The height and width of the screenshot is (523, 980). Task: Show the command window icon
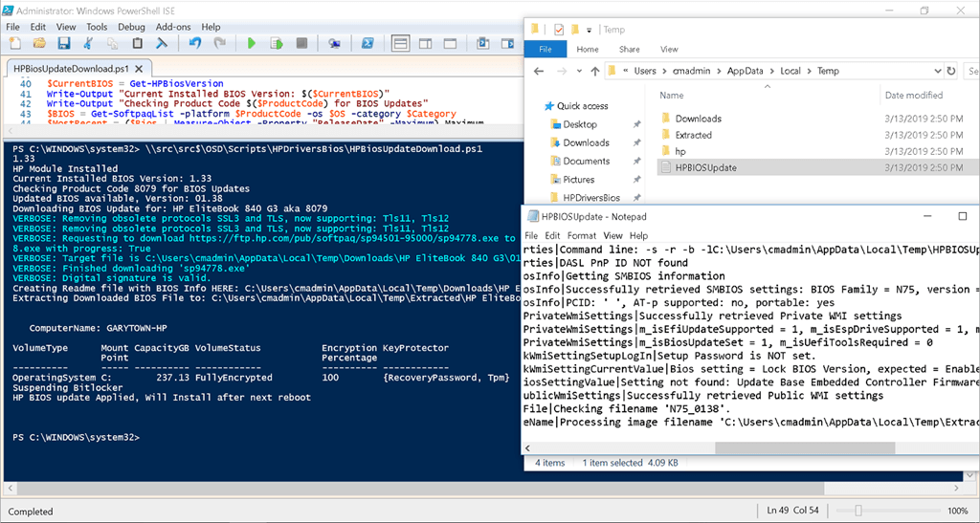482,43
